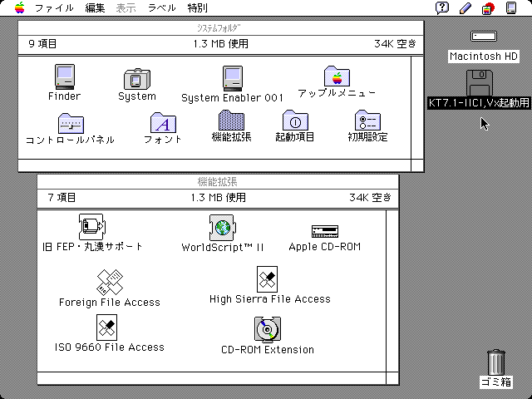This screenshot has height=399, width=532.
Task: Select the 起動項目 folder icon
Action: [x=295, y=120]
